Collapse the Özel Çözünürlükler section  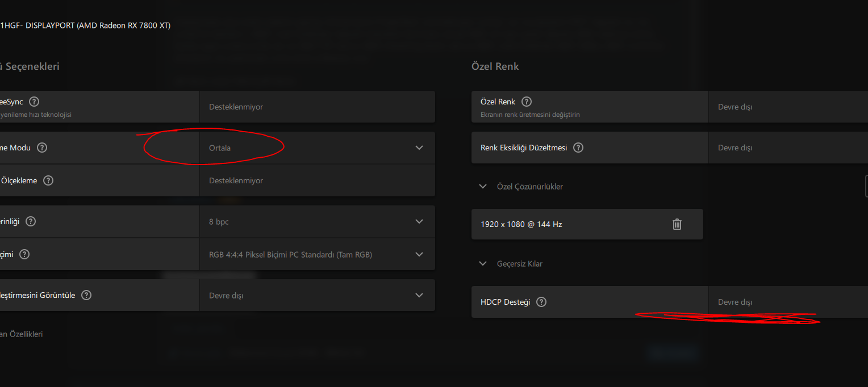click(483, 186)
